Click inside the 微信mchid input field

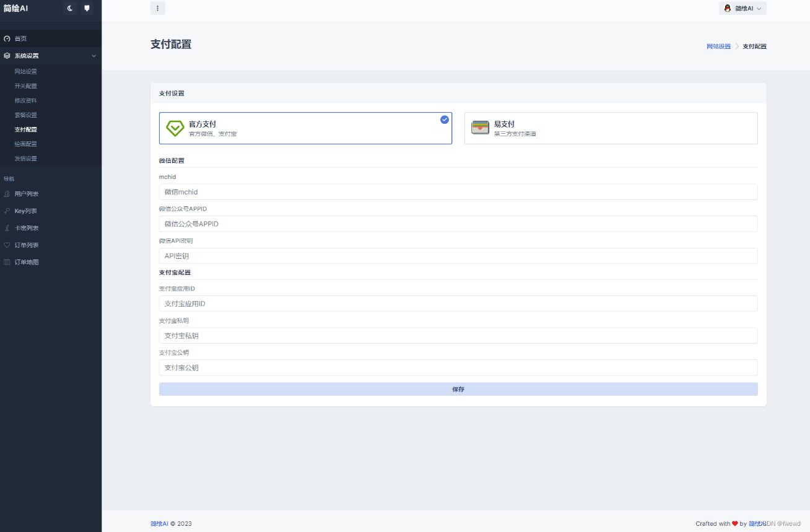click(458, 192)
